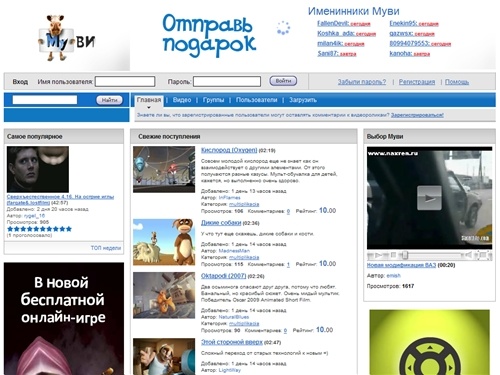Switch to the Загрузить tab
Screen dimensions: 500x375
tap(303, 100)
